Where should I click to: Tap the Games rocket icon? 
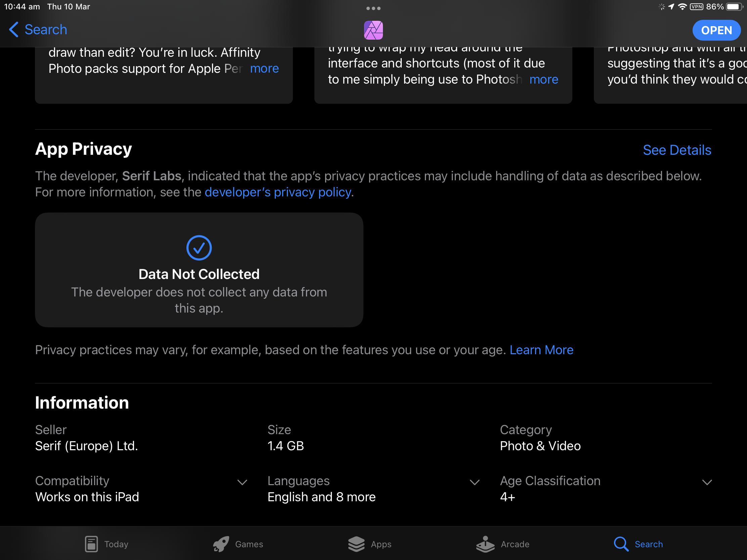(x=221, y=544)
